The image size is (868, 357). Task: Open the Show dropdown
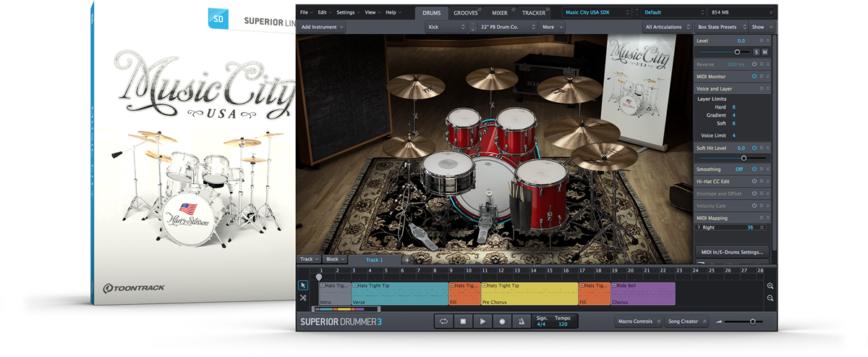coord(760,27)
